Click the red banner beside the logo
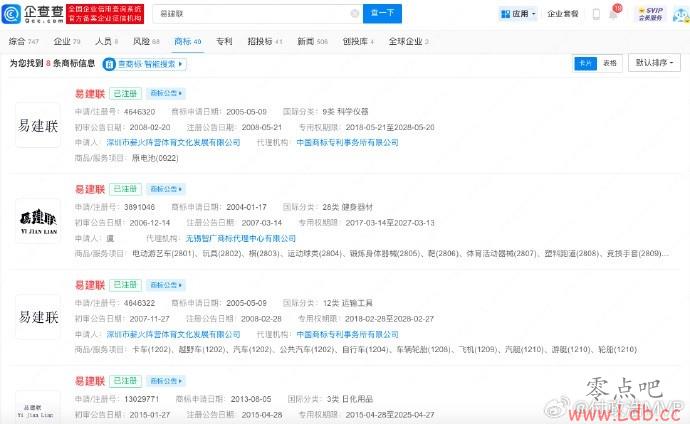 point(105,14)
